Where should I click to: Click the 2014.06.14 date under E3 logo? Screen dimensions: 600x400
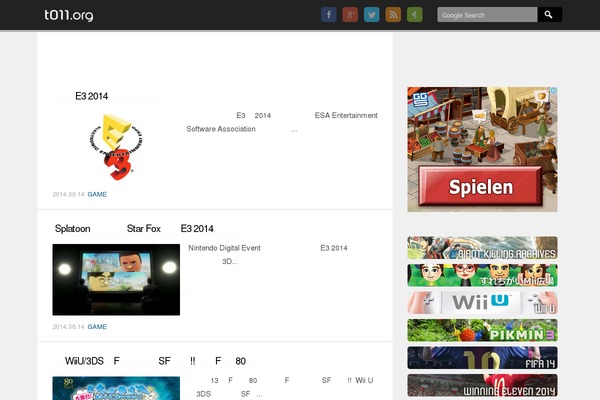tap(68, 194)
